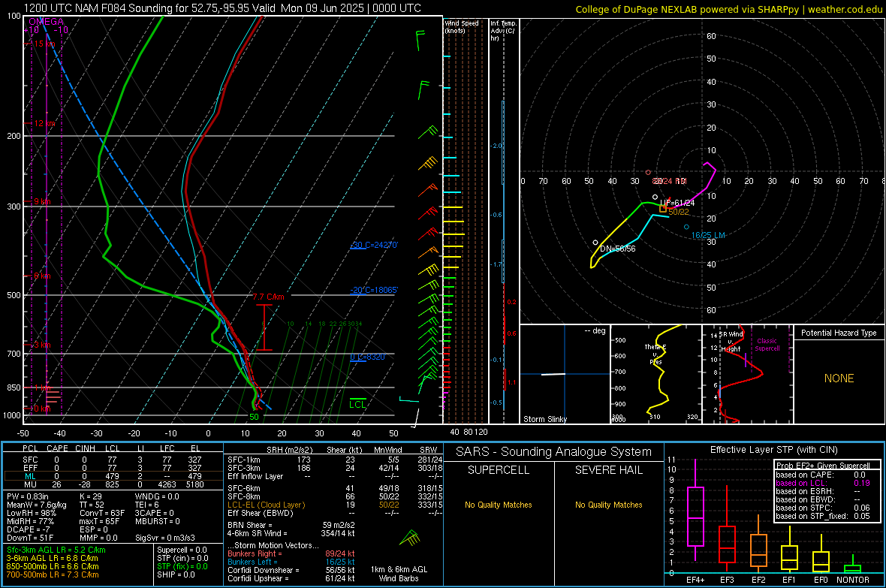Click the green NONTOR box plot
Image resolution: width=886 pixels, height=588 pixels.
pos(853,565)
